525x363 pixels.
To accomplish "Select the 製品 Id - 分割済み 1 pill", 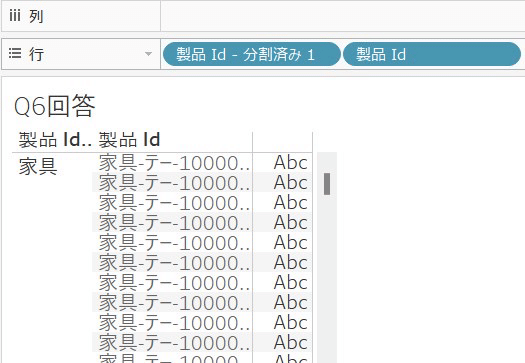I will click(251, 54).
